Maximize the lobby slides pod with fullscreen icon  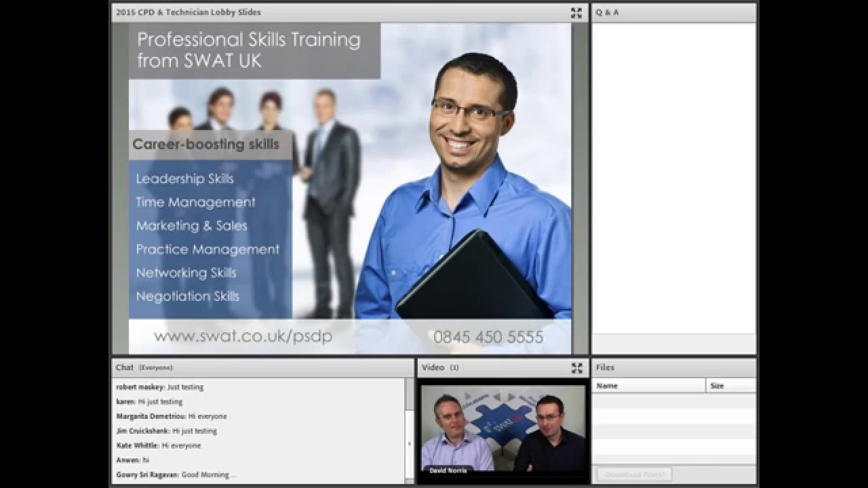(576, 13)
